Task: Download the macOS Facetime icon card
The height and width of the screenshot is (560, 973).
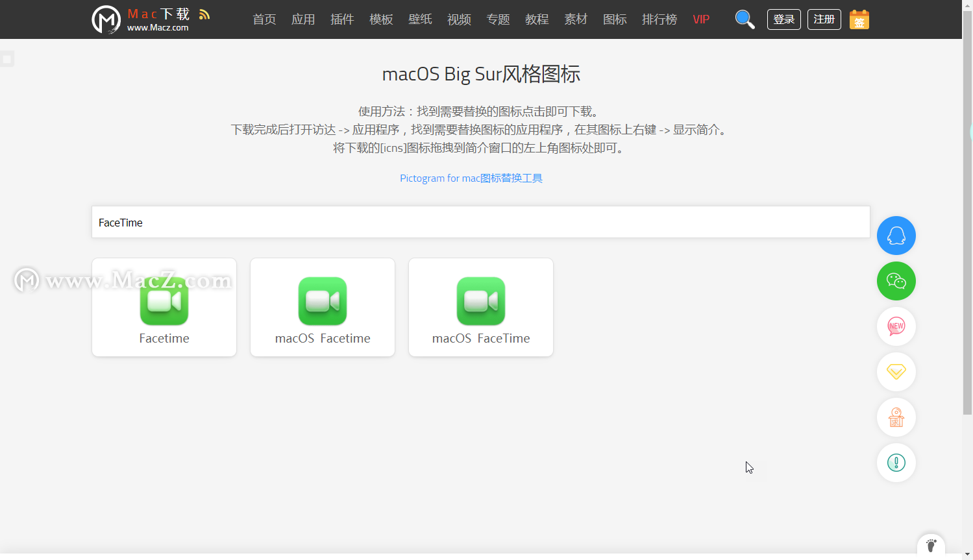Action: 323,308
